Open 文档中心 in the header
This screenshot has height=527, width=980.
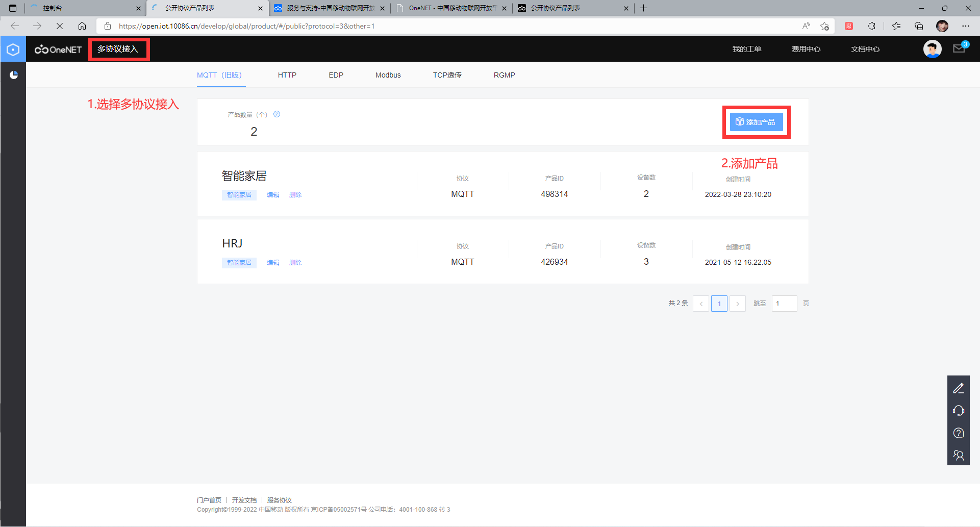[865, 49]
